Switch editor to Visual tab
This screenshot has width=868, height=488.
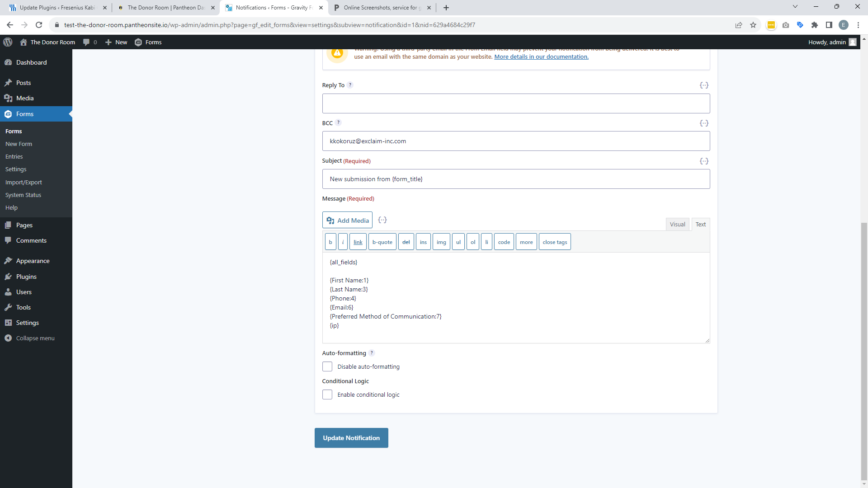[x=677, y=224]
